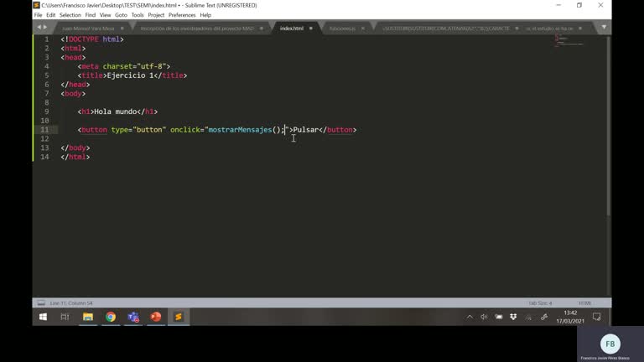The image size is (644, 362).
Task: Click the word 'Pulsar' in line 11
Action: click(x=306, y=130)
